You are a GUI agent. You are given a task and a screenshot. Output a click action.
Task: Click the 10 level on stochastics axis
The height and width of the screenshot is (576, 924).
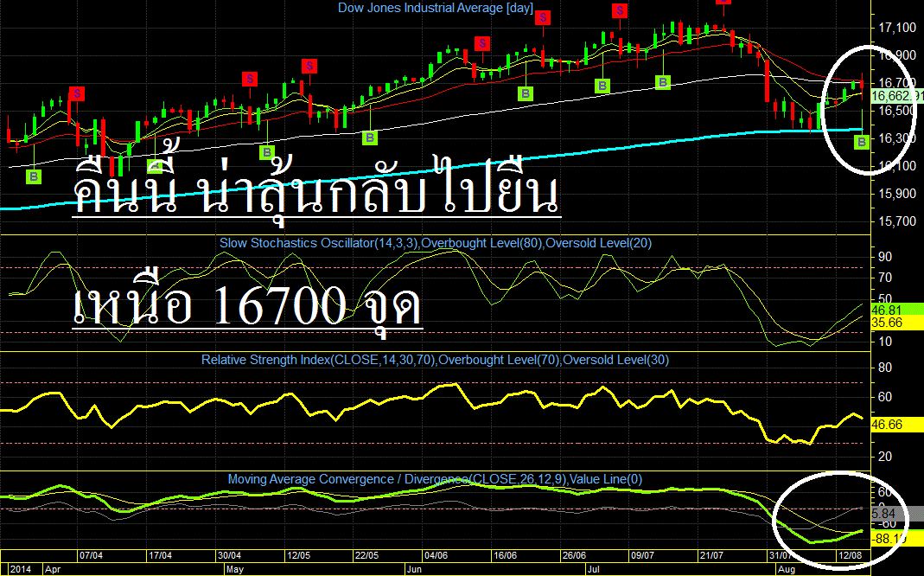click(x=885, y=342)
